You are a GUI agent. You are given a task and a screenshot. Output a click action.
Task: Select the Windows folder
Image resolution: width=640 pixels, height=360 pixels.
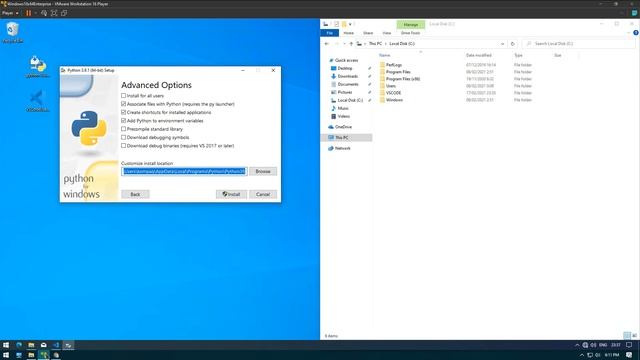[394, 100]
